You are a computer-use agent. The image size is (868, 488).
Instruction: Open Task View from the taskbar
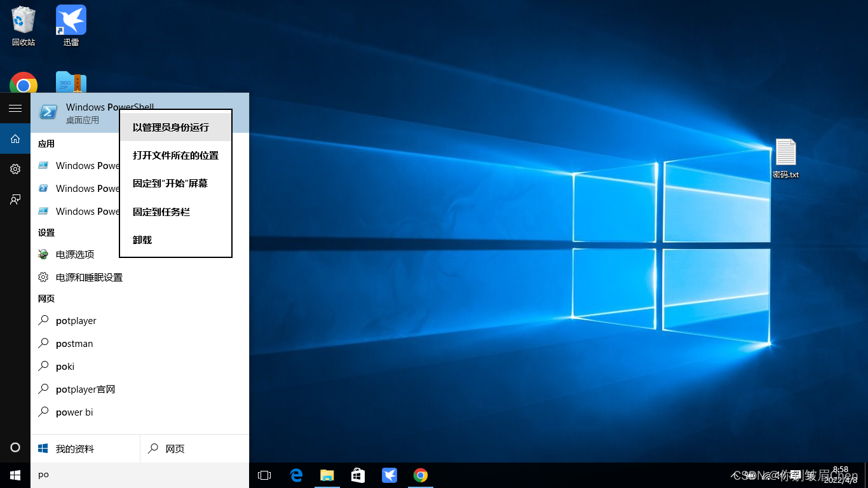[264, 475]
